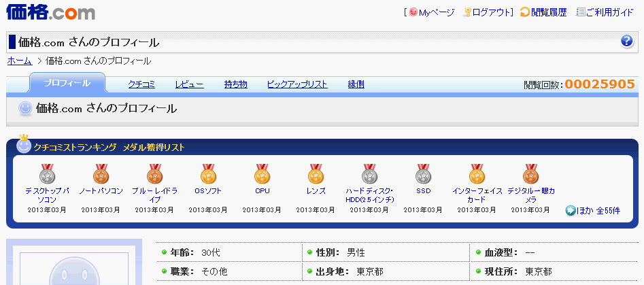Click the 血液型 label
Screen dimensions: 644x285
pyautogui.click(x=501, y=252)
